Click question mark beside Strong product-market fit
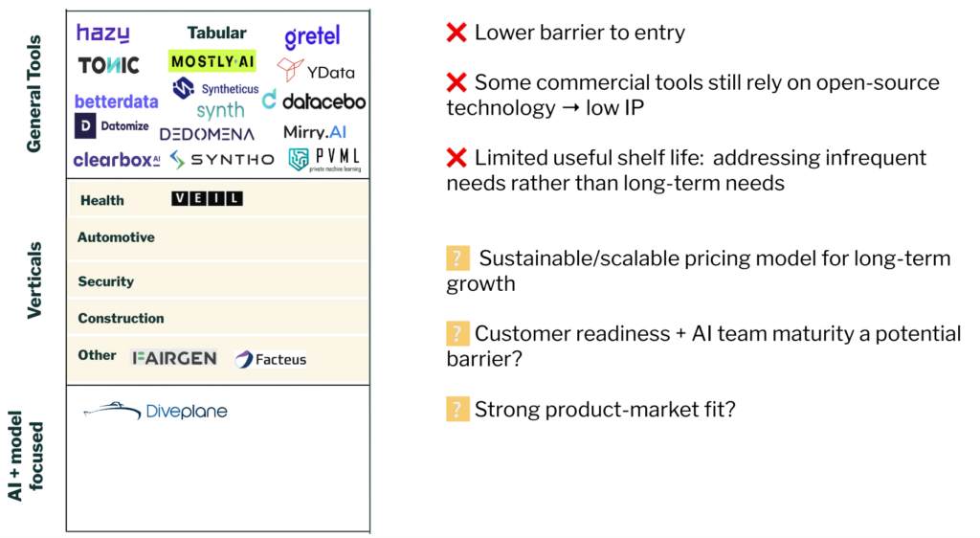This screenshot has width=980, height=538. click(x=457, y=410)
